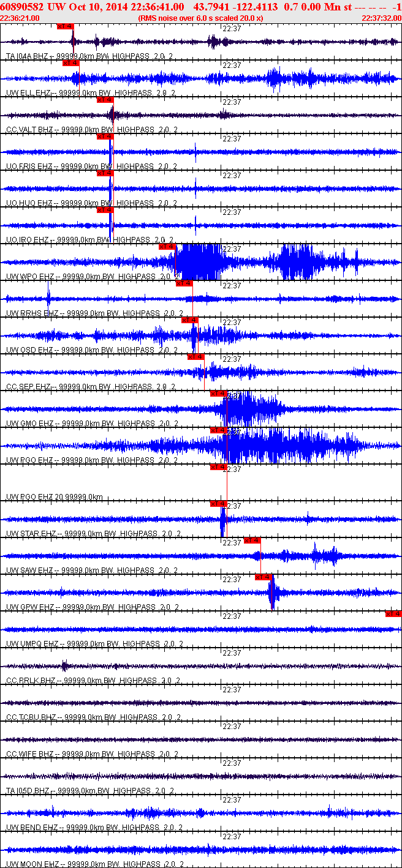
Task: Click the 22:37 time tick on UW MOON trace
Action: (232, 836)
